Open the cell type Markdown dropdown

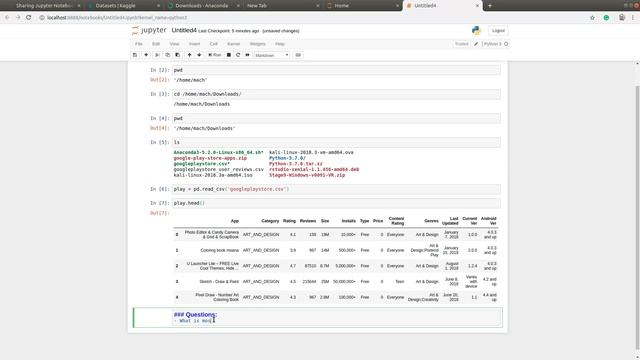coord(271,55)
